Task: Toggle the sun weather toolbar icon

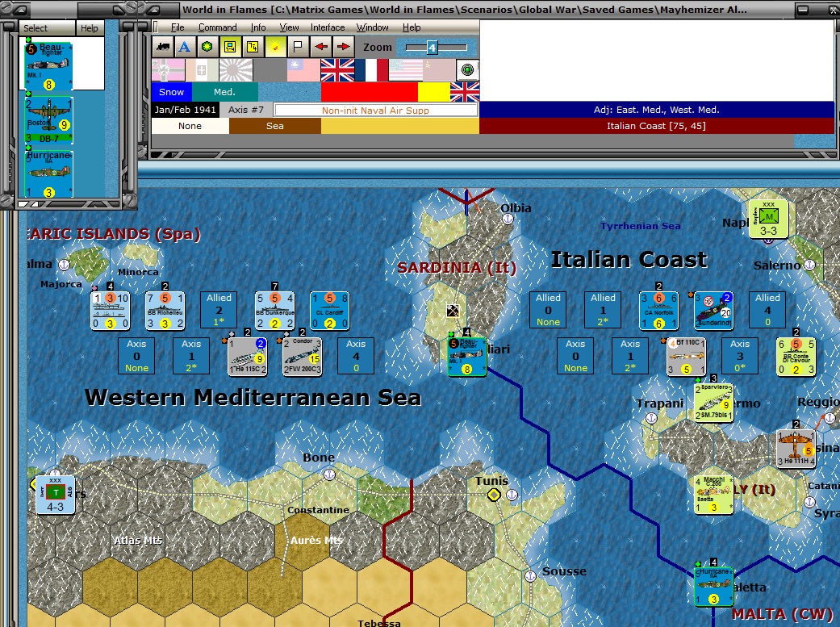Action: tap(275, 47)
